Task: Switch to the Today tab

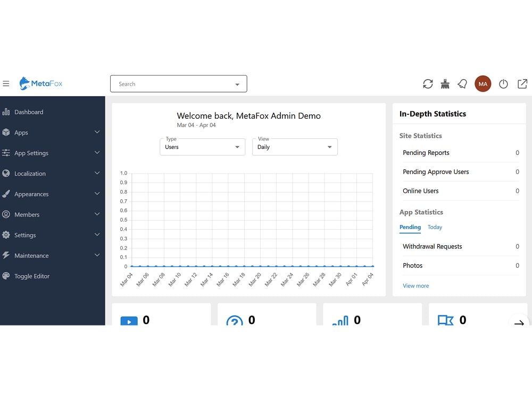Action: coord(435,227)
